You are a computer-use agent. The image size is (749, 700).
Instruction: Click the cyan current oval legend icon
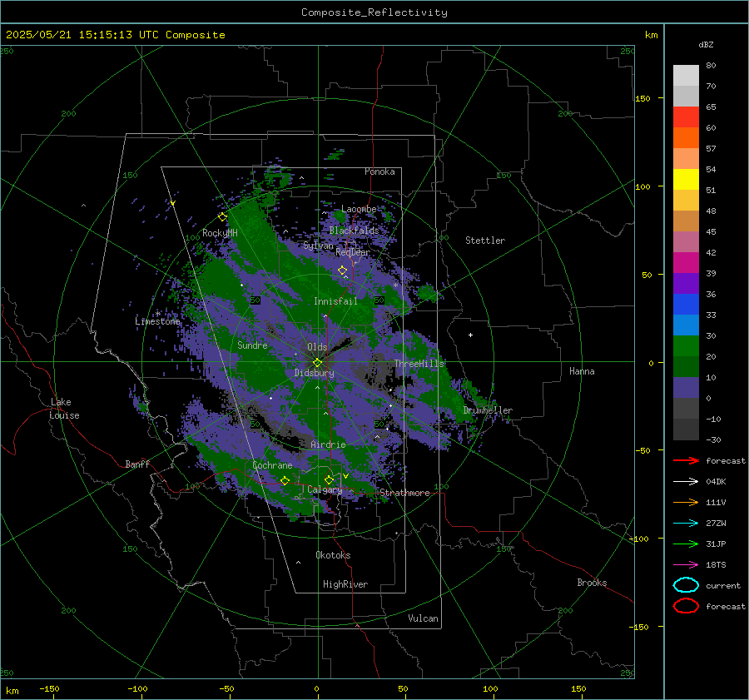pyautogui.click(x=686, y=585)
